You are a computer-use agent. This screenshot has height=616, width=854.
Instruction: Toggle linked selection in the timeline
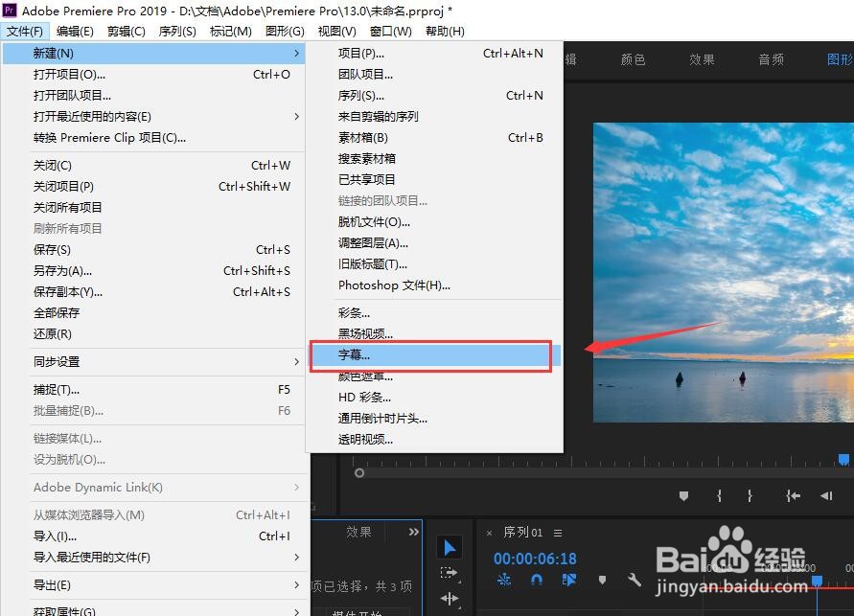[567, 577]
